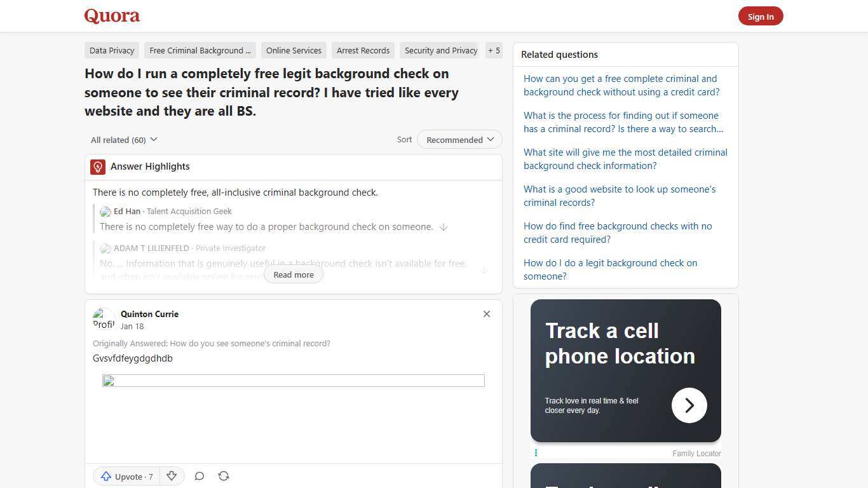Click the Track a cell phone location ad arrow
The width and height of the screenshot is (868, 488).
point(689,405)
